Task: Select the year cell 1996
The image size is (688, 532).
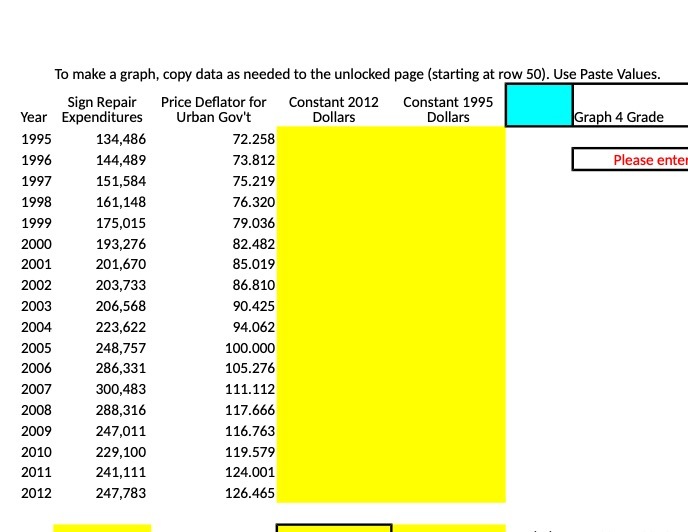Action: (x=36, y=160)
